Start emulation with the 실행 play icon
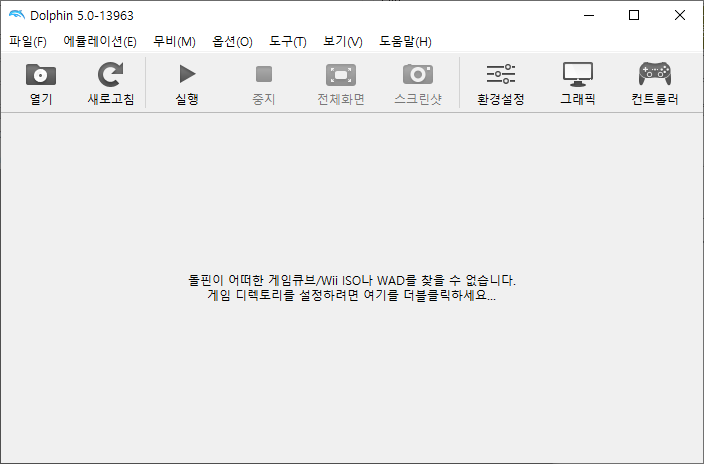The image size is (704, 464). [187, 74]
